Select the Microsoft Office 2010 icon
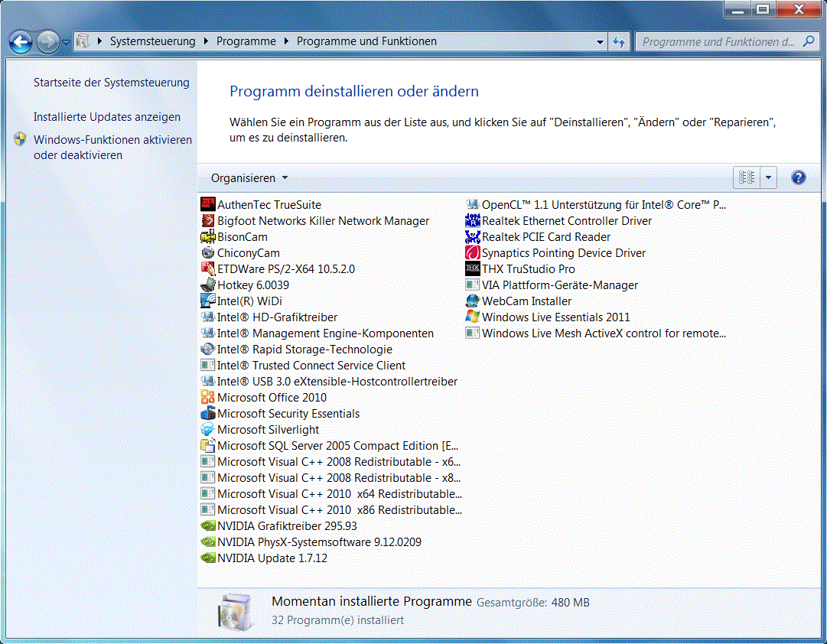 (x=208, y=397)
